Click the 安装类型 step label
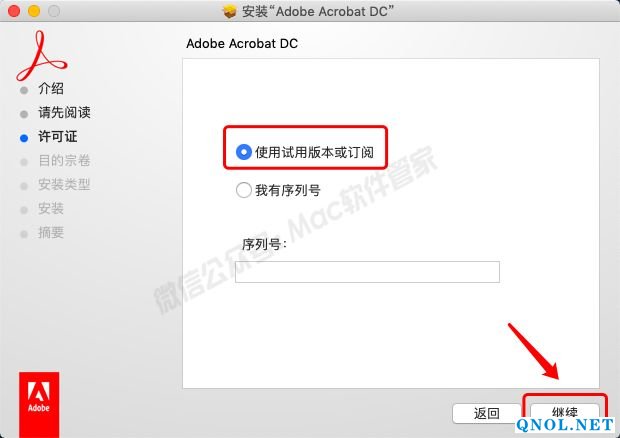The height and width of the screenshot is (438, 620). click(64, 185)
